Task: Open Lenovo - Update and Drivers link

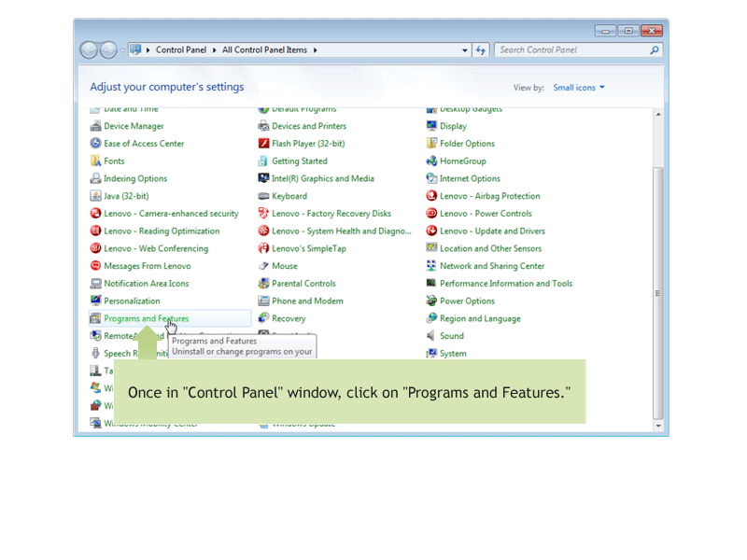Action: point(493,231)
